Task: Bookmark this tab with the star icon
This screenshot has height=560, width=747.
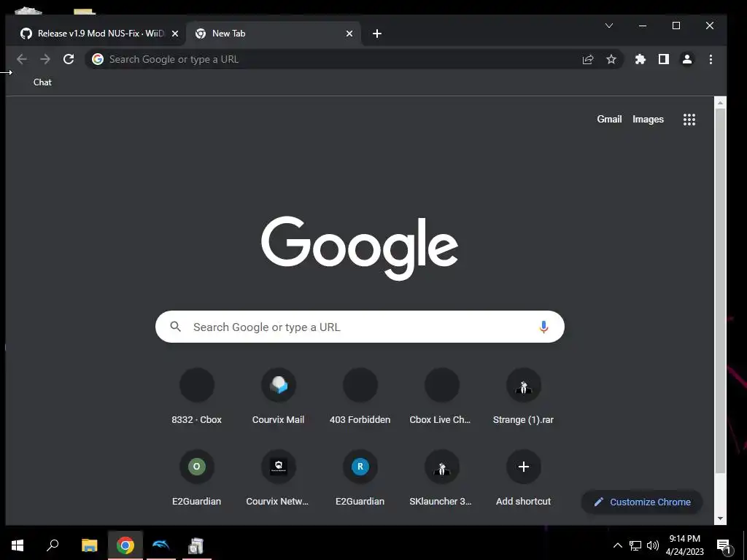Action: [x=611, y=59]
